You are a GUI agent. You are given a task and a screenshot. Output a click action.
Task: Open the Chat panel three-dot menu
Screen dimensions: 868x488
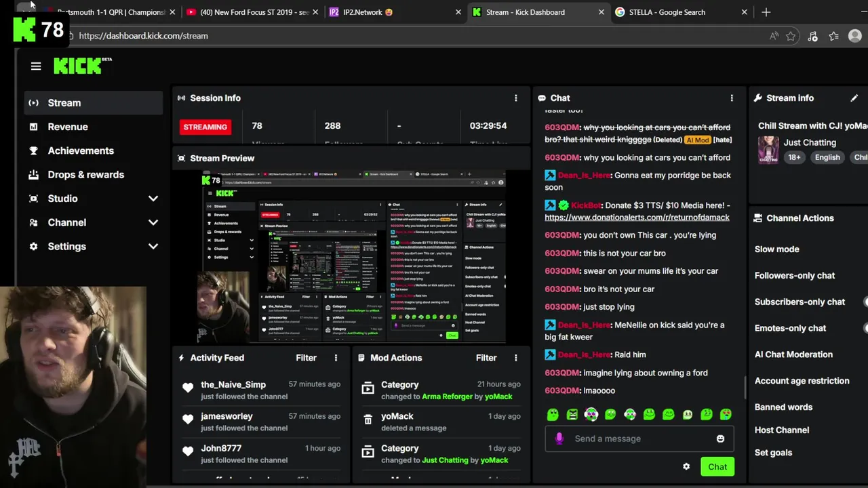pyautogui.click(x=732, y=98)
